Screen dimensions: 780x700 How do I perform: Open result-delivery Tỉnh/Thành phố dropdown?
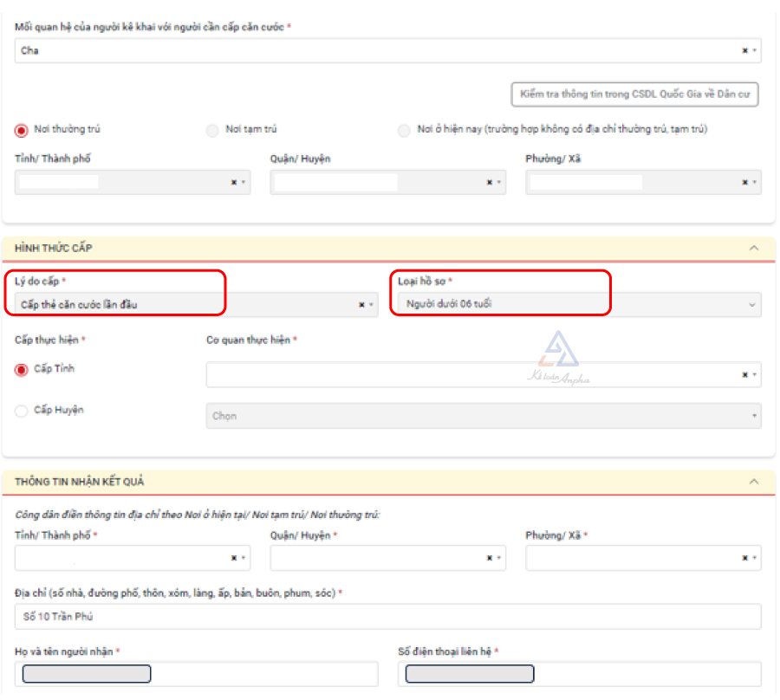coord(132,559)
